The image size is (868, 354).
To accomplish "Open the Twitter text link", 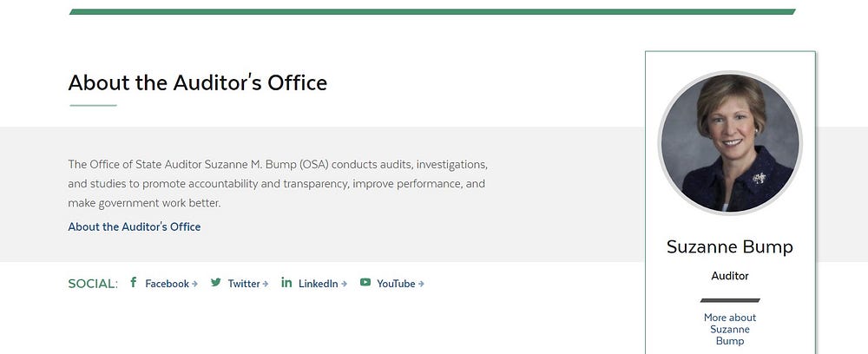I will [x=244, y=284].
